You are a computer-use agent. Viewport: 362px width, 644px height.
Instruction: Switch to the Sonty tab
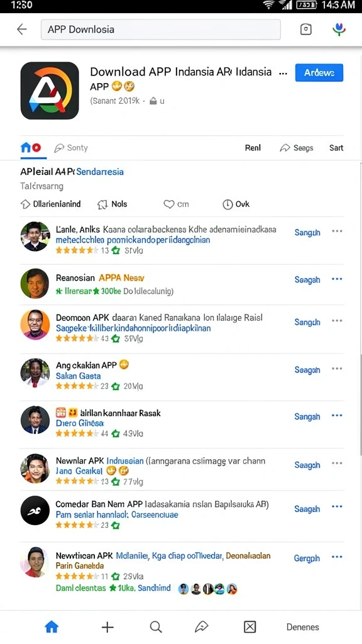[71, 148]
